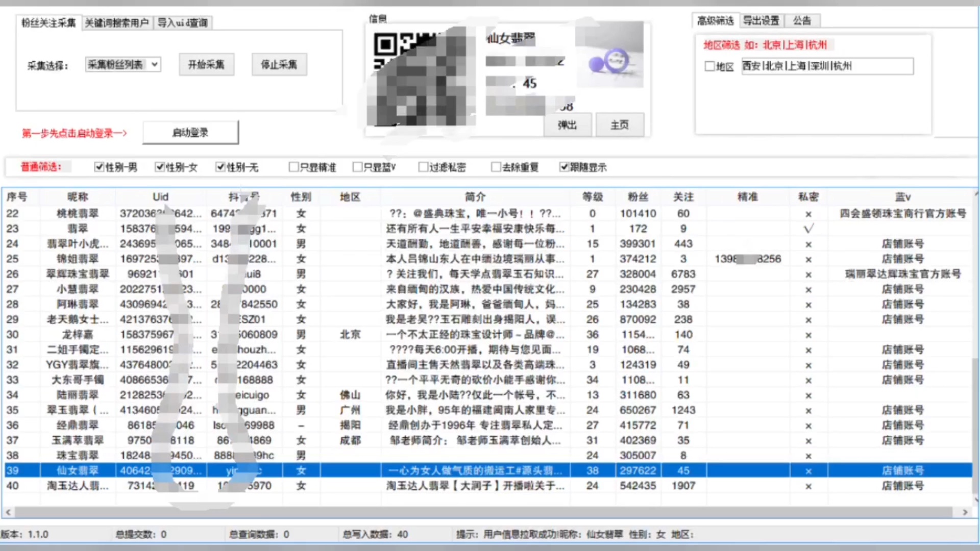Image resolution: width=980 pixels, height=551 pixels.
Task: Enable the 只显精准 option
Action: click(293, 167)
